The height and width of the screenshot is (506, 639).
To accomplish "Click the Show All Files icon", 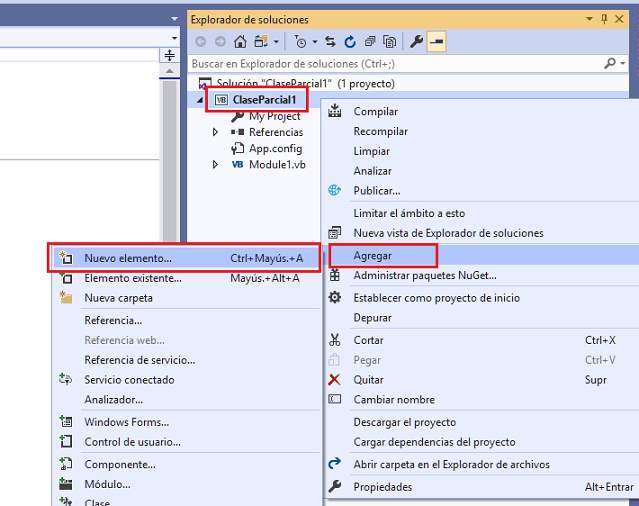I will coord(390,42).
